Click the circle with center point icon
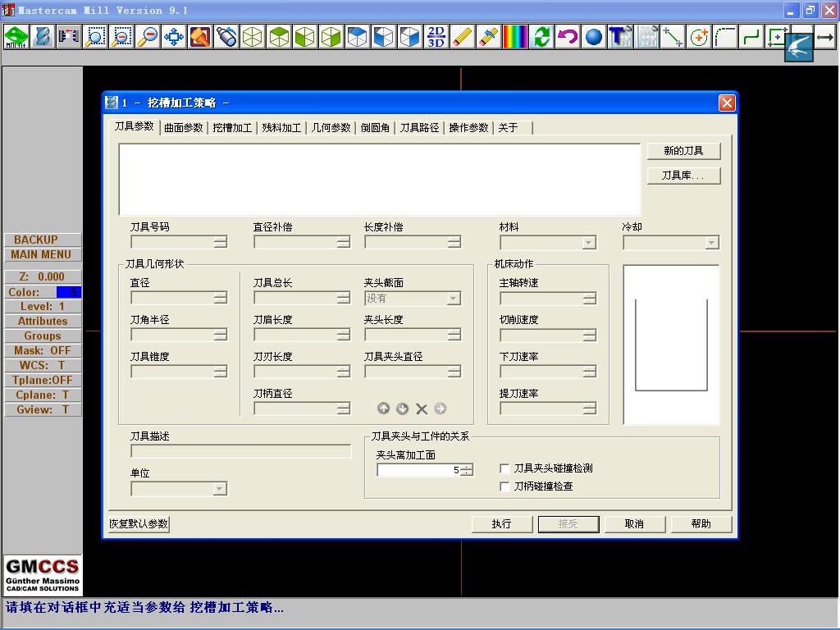Image resolution: width=840 pixels, height=630 pixels. coord(699,37)
